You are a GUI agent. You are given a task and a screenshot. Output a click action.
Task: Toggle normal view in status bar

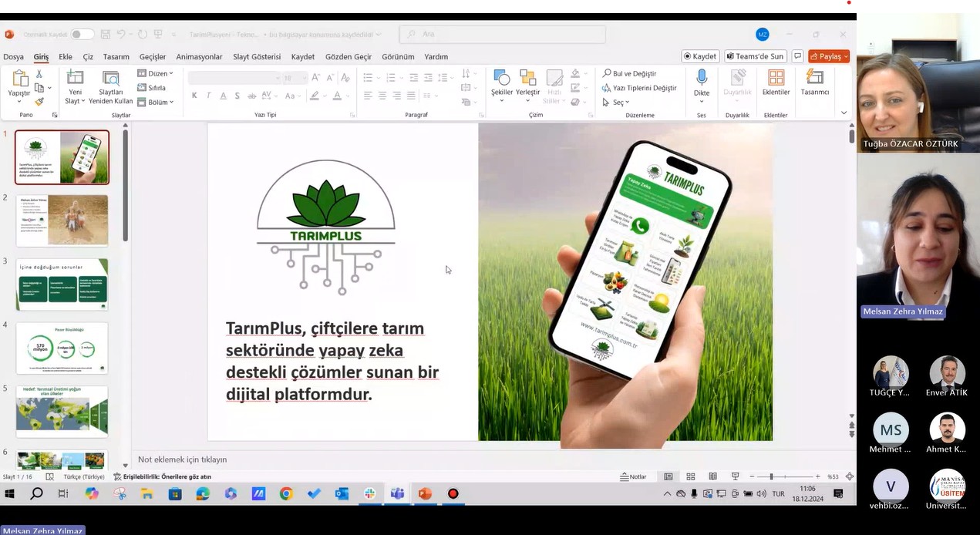(668, 476)
